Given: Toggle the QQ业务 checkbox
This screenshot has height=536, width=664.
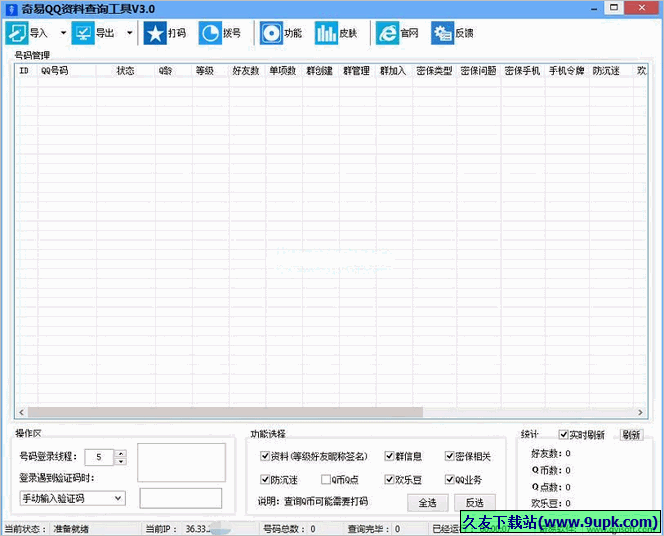Looking at the screenshot, I should pos(450,479).
